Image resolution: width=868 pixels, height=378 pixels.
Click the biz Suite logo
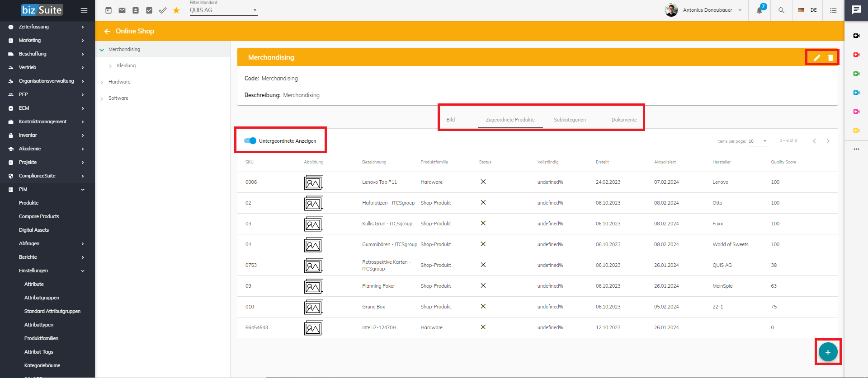[x=42, y=10]
